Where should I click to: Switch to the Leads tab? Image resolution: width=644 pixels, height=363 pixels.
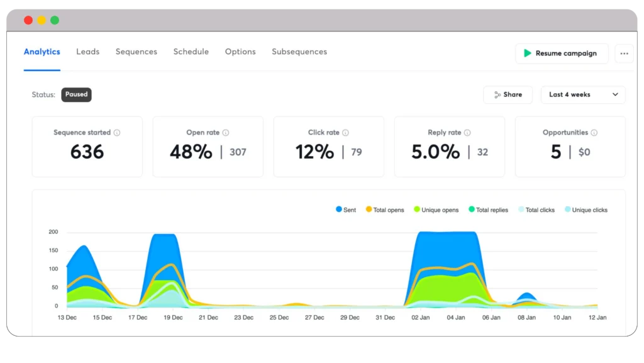tap(87, 52)
